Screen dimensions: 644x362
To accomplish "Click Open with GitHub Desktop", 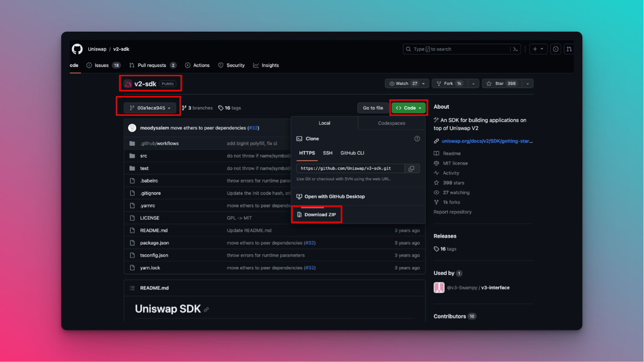I will tap(331, 197).
